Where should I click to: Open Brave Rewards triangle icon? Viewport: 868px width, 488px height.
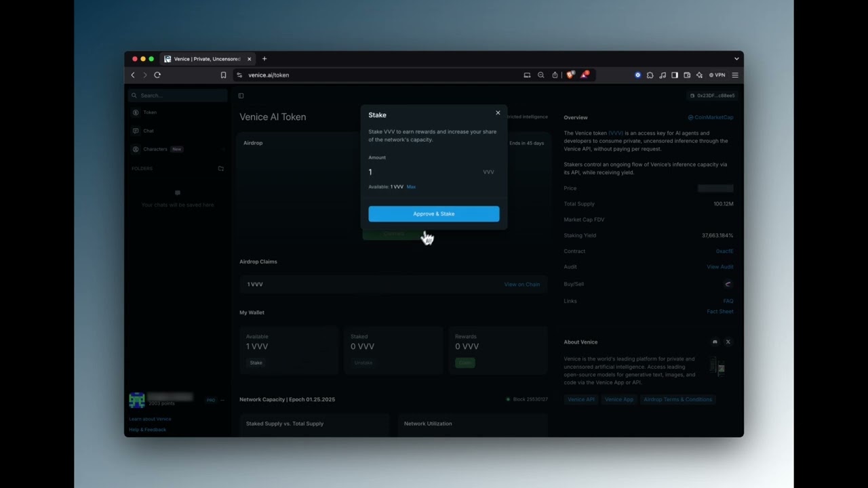coord(585,75)
